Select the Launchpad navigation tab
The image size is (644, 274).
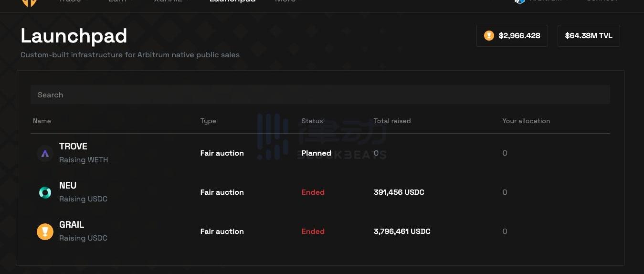click(232, 1)
